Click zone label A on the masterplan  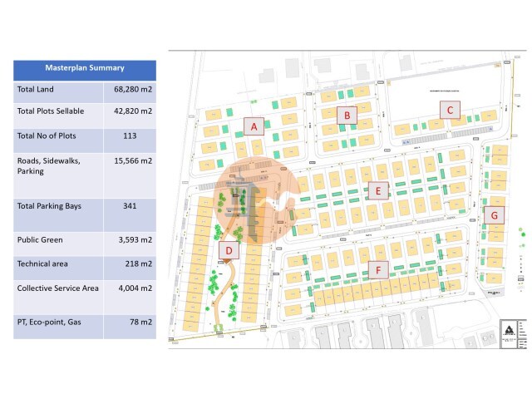(254, 126)
